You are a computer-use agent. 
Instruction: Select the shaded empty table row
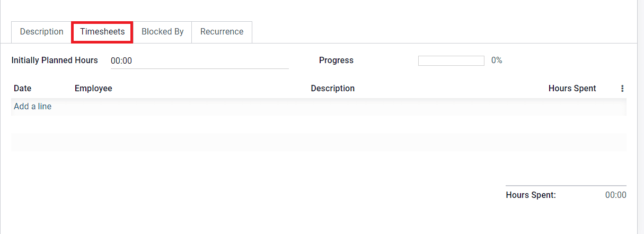tap(319, 142)
